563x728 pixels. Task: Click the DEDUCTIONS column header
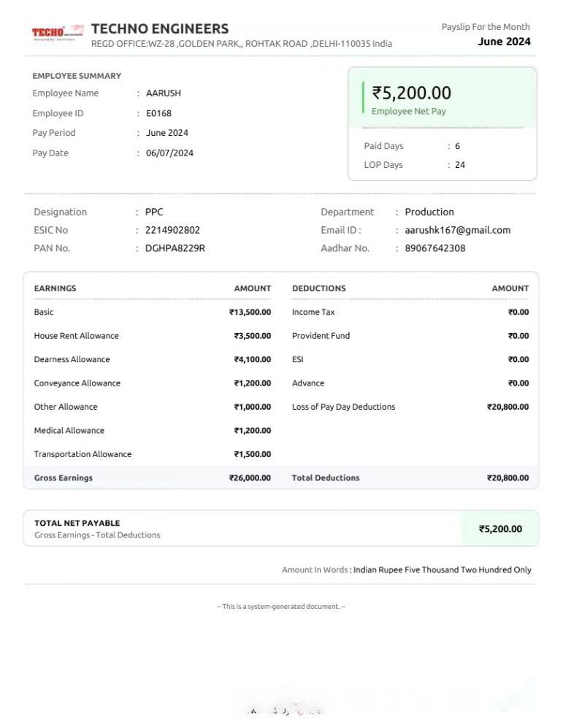pyautogui.click(x=319, y=288)
